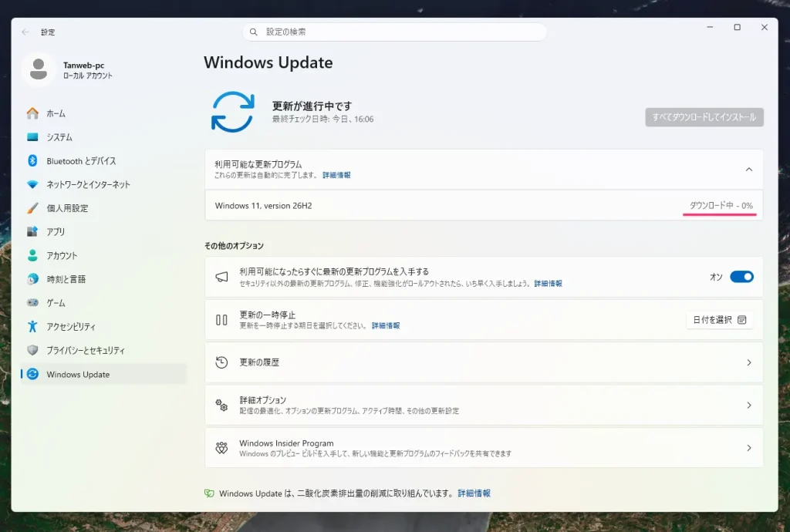Click the history clock icon for 更新の履歴

point(221,362)
